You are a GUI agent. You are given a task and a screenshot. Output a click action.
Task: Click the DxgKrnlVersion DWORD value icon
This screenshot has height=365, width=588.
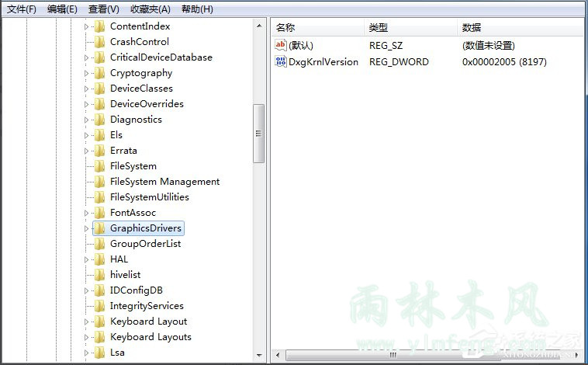(x=281, y=61)
